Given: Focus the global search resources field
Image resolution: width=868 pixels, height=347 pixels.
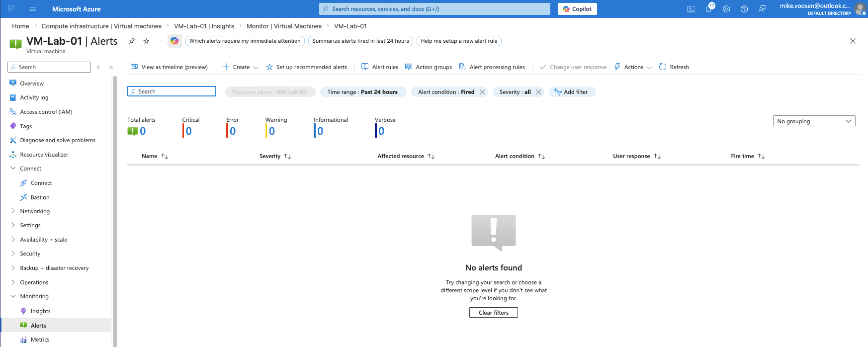Looking at the screenshot, I should point(434,9).
